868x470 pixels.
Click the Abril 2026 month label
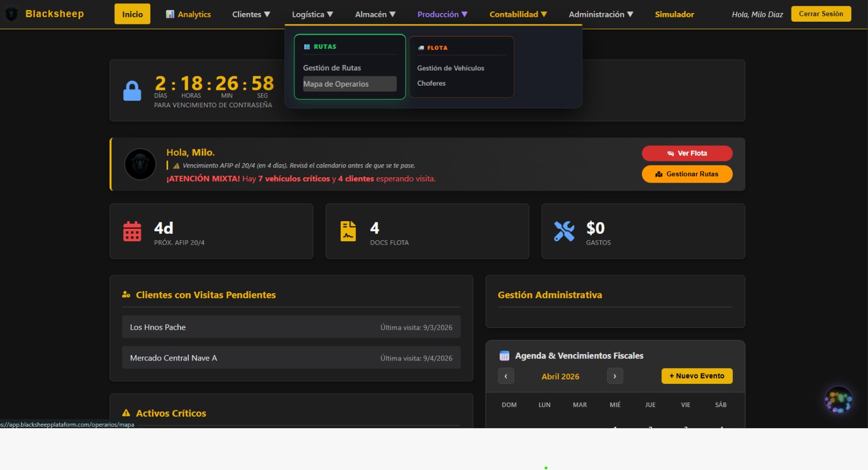click(x=560, y=377)
